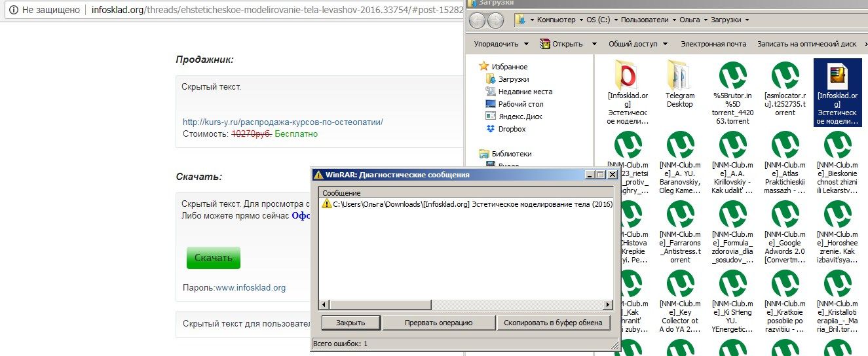
Task: Expand the dropdown arrow next to Открыть
Action: click(594, 44)
